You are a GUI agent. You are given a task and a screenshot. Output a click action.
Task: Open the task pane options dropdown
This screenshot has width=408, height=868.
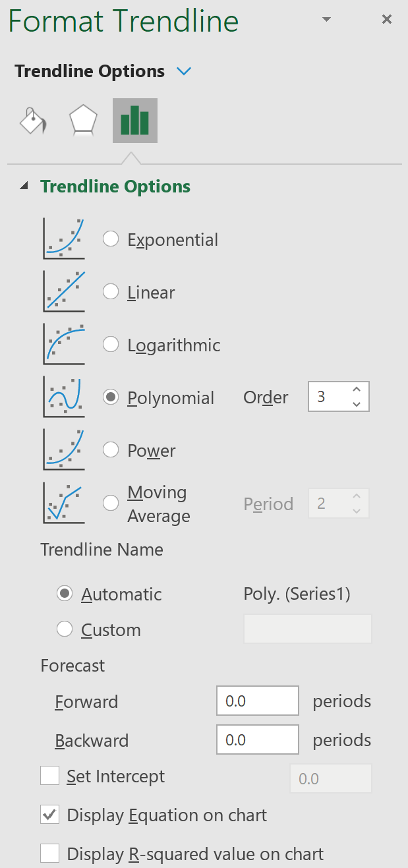(326, 20)
